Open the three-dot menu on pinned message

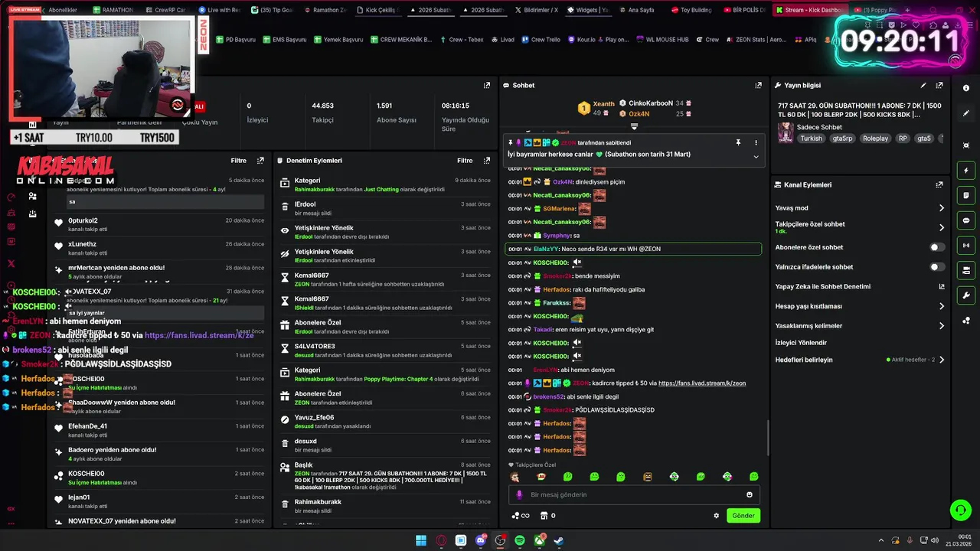[x=756, y=142]
